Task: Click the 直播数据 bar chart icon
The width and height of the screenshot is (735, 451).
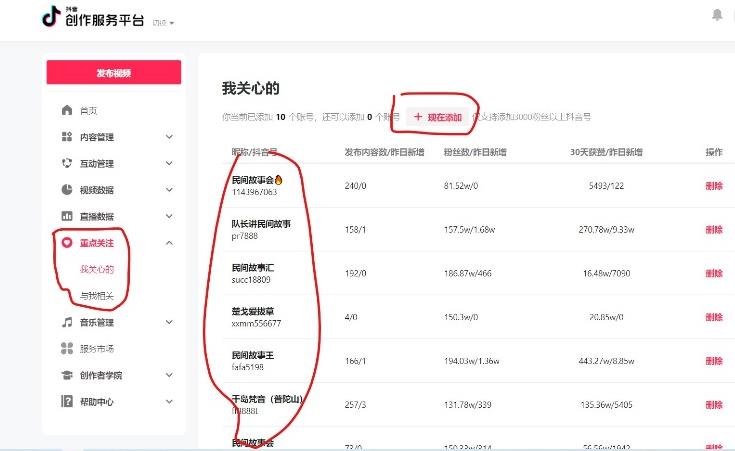Action: 67,216
